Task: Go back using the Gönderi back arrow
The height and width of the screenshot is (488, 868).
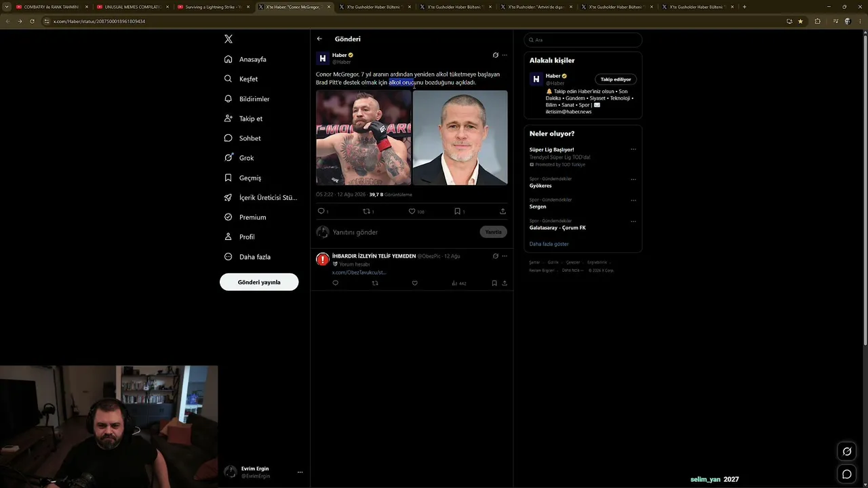Action: coord(319,39)
